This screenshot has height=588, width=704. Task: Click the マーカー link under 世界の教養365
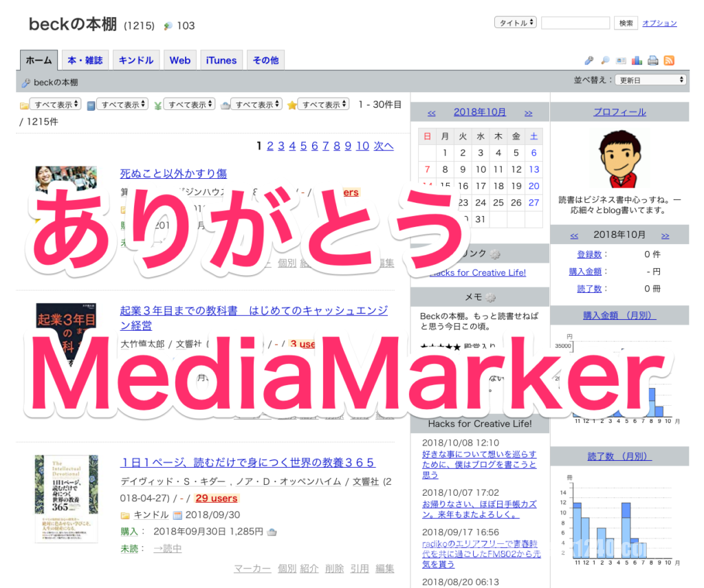[x=252, y=569]
